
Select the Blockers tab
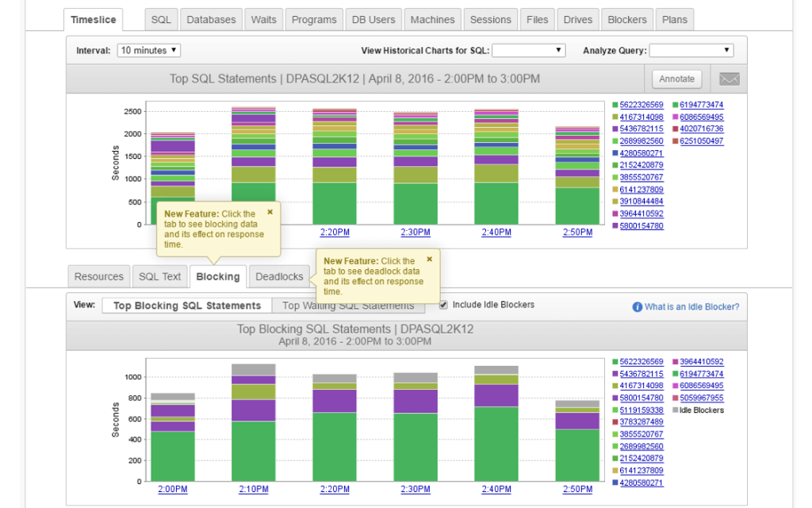626,20
